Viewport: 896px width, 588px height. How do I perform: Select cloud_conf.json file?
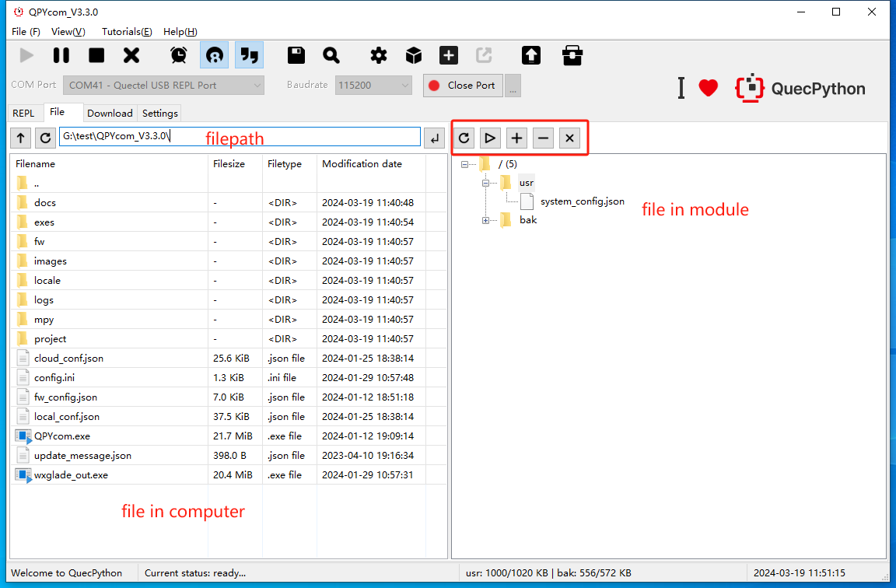[x=229, y=359]
